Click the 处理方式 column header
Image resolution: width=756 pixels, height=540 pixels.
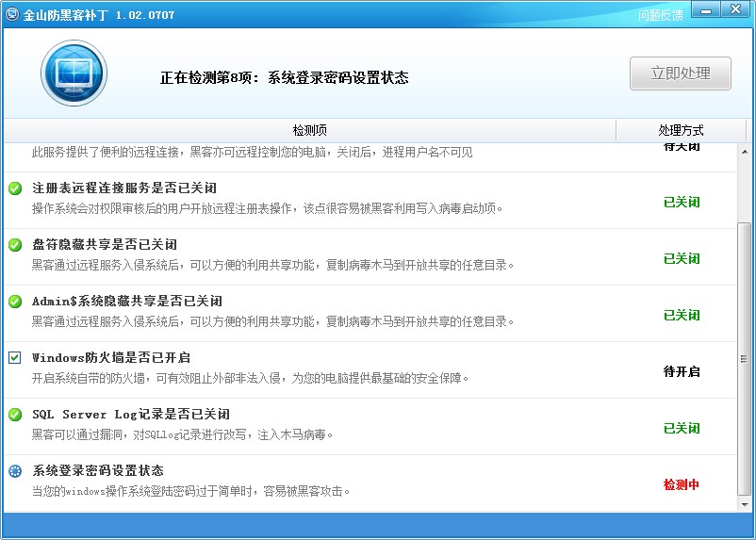coord(681,130)
